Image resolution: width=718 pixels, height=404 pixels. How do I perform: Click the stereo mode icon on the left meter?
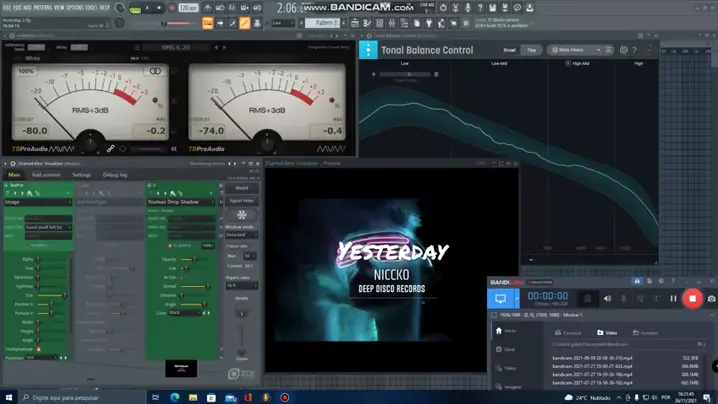point(155,71)
